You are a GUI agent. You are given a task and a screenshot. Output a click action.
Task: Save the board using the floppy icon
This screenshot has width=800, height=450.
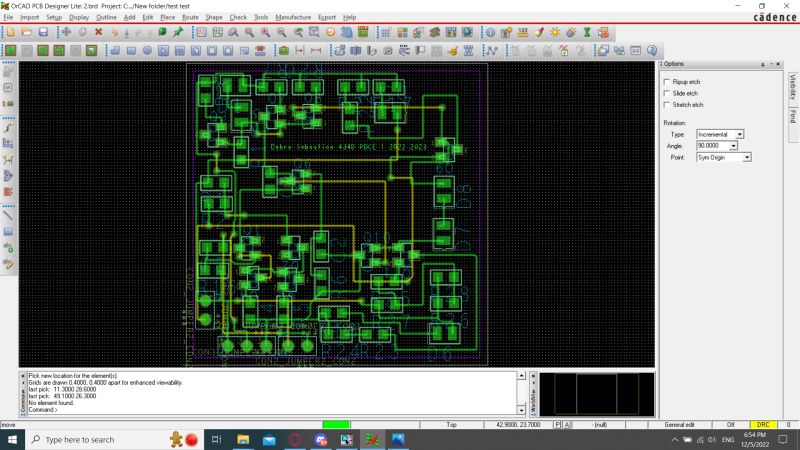point(43,33)
